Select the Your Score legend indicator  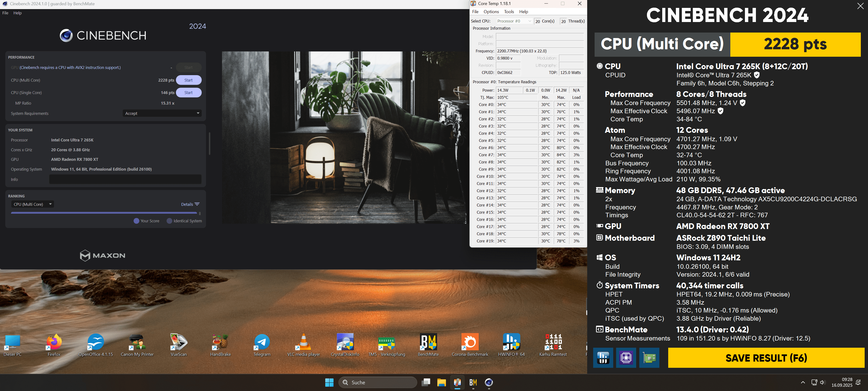pyautogui.click(x=136, y=221)
